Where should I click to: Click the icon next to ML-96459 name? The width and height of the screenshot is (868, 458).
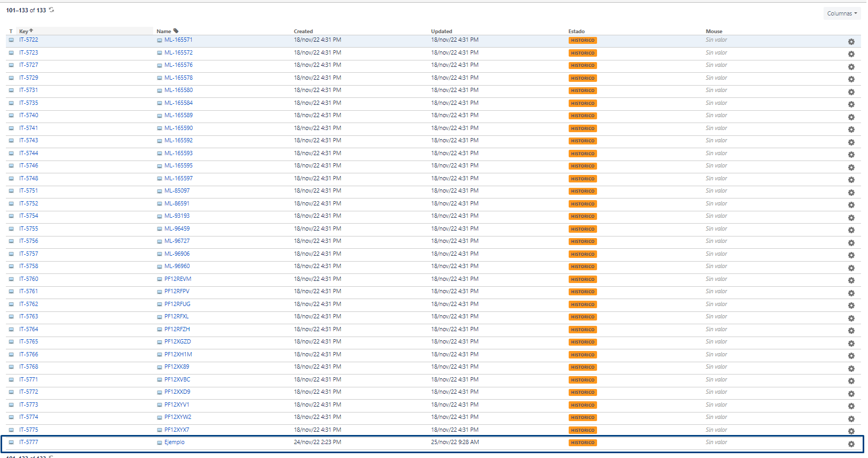160,229
